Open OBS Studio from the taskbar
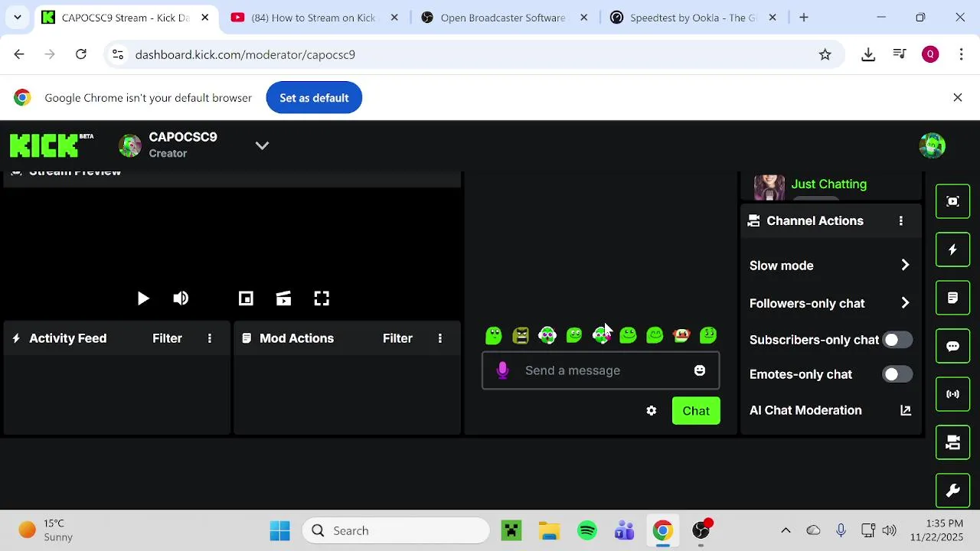The height and width of the screenshot is (551, 980). click(x=701, y=530)
